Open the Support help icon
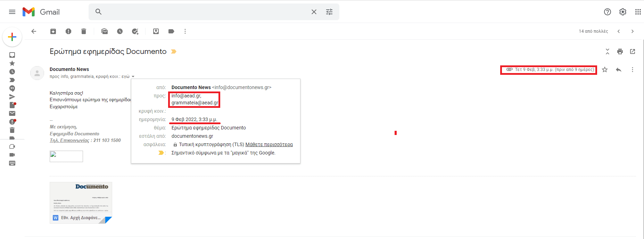Image resolution: width=644 pixels, height=239 pixels. point(608,12)
